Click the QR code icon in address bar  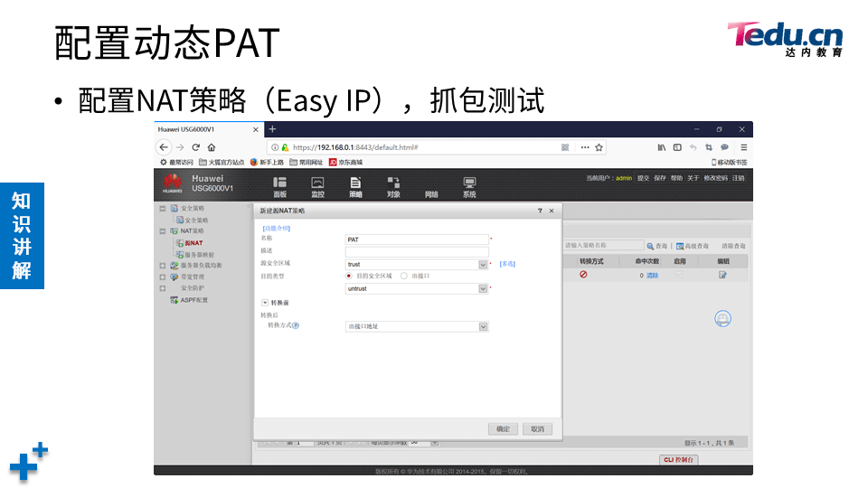pyautogui.click(x=565, y=147)
